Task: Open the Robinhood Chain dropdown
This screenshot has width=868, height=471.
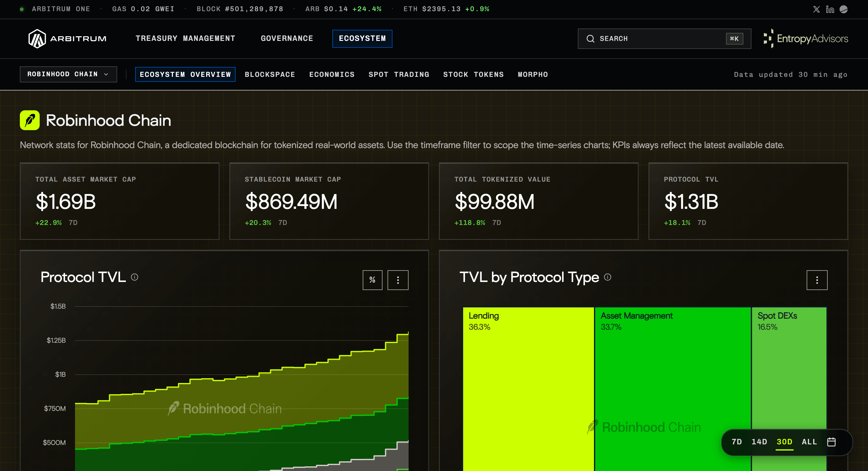Action: (69, 74)
